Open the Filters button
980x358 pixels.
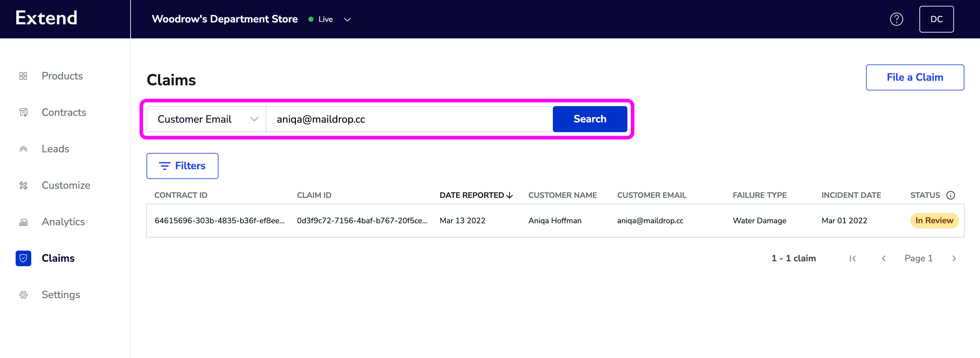click(x=182, y=166)
